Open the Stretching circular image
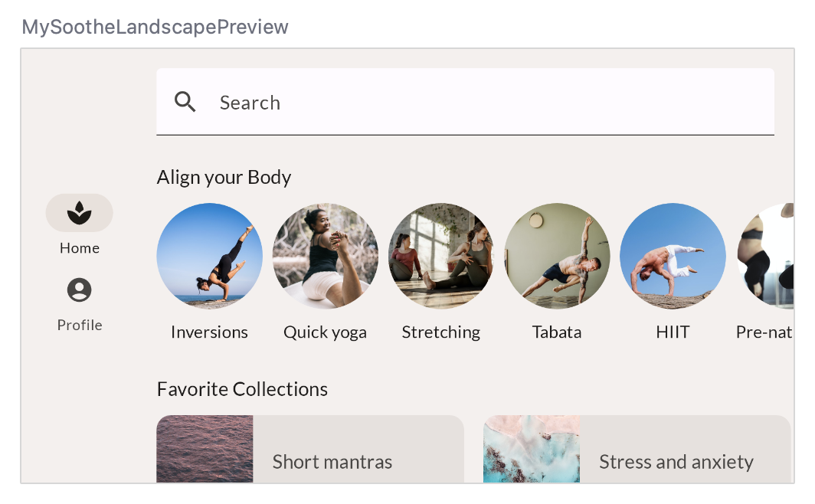 [441, 256]
